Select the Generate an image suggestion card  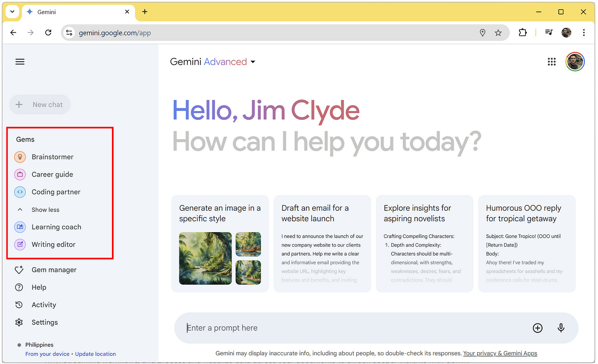pos(220,244)
